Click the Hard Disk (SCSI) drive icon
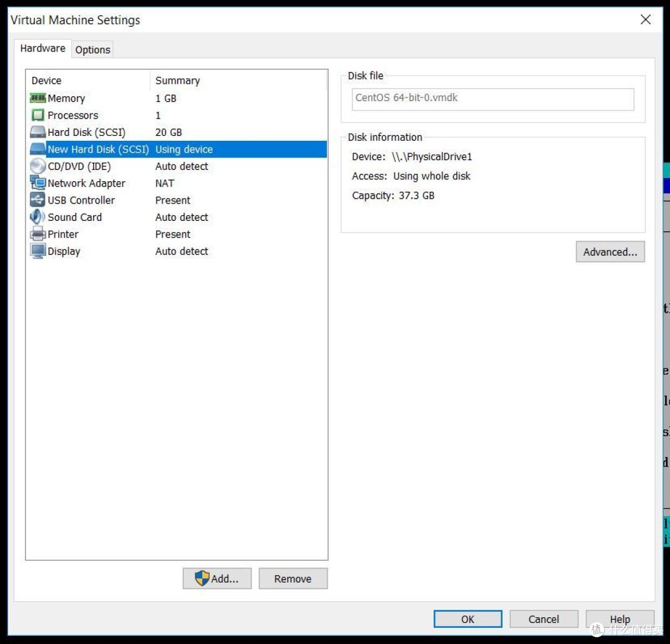Image resolution: width=670 pixels, height=644 pixels. (38, 132)
